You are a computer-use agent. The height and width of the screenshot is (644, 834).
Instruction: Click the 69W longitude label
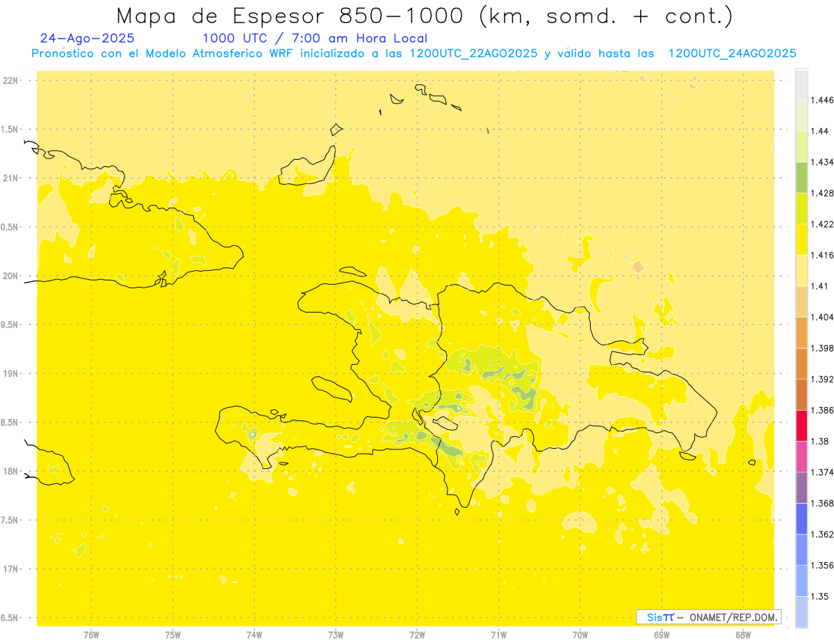pos(662,634)
